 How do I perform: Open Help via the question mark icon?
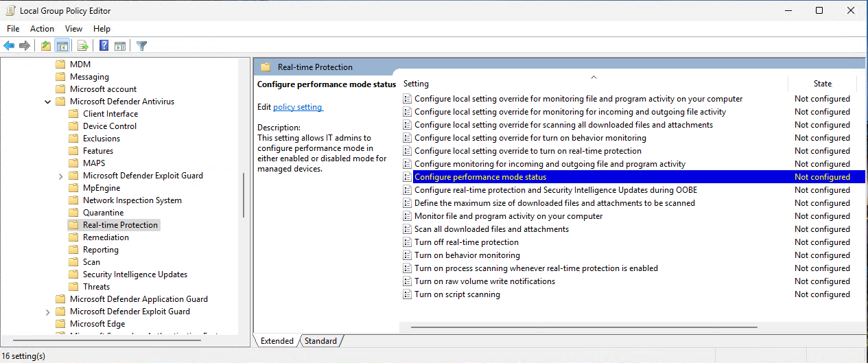pyautogui.click(x=104, y=46)
